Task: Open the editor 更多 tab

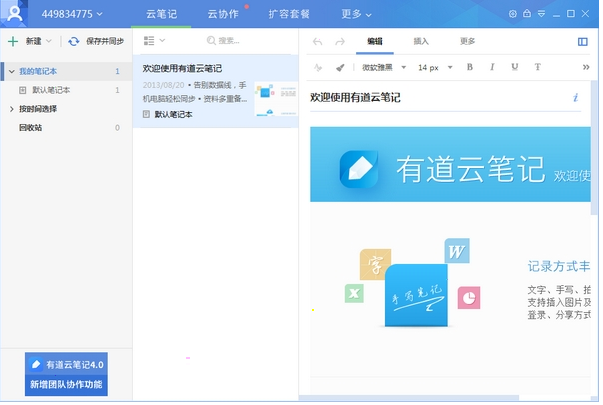Action: click(x=468, y=42)
